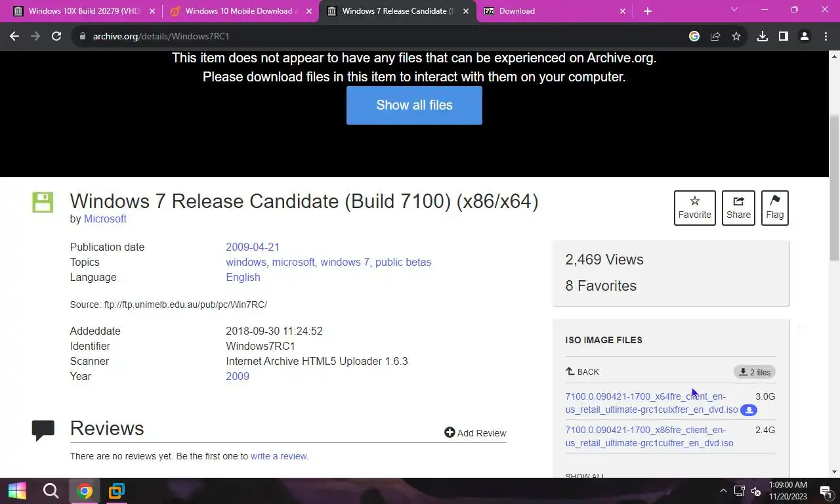Click BACK in ISO image files

coord(582,371)
